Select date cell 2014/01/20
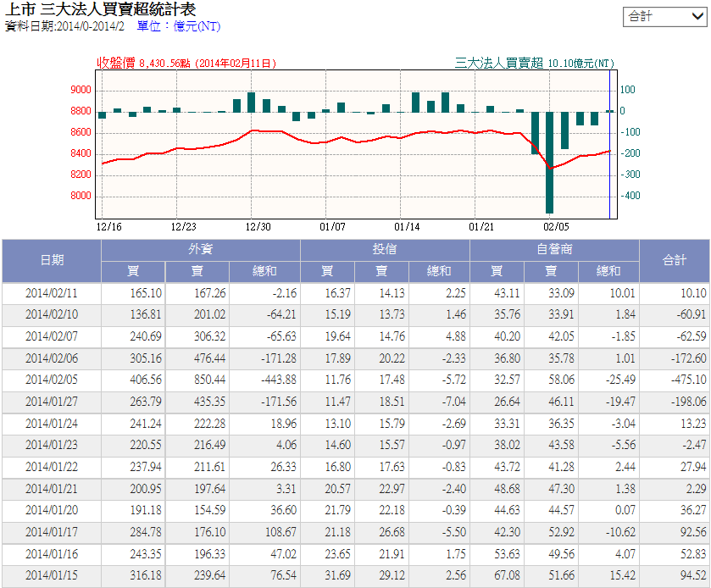This screenshot has width=711, height=588. coord(52,510)
